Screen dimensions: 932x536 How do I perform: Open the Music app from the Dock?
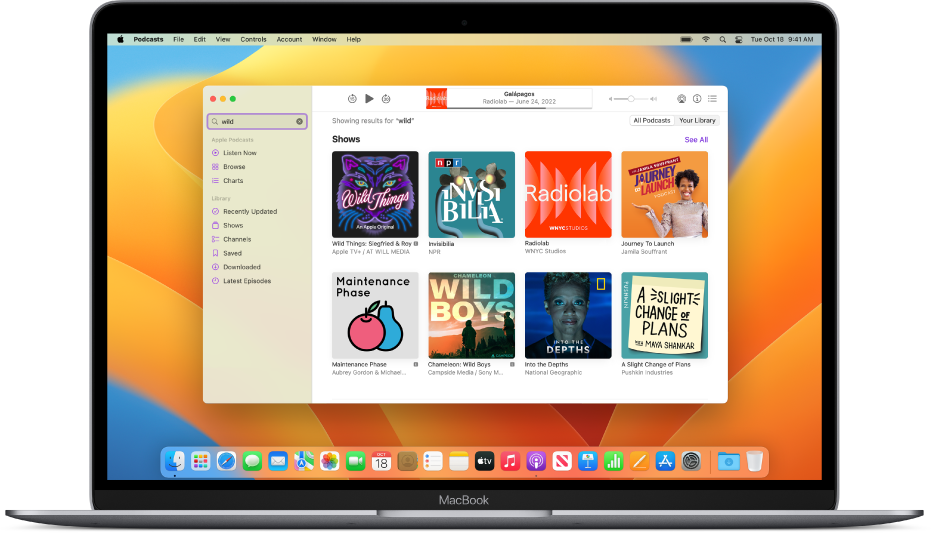[510, 461]
